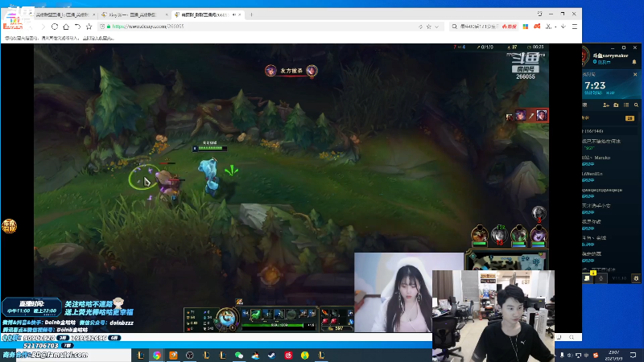
Task: Open the Windows notification center
Action: [634, 356]
